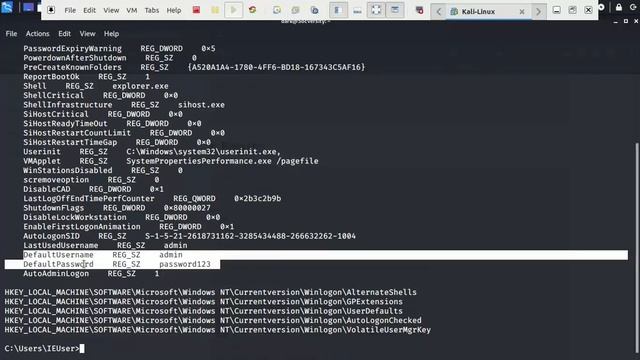Open the snapshot manager icon
Viewport: 640px width, 360px height.
314,10
